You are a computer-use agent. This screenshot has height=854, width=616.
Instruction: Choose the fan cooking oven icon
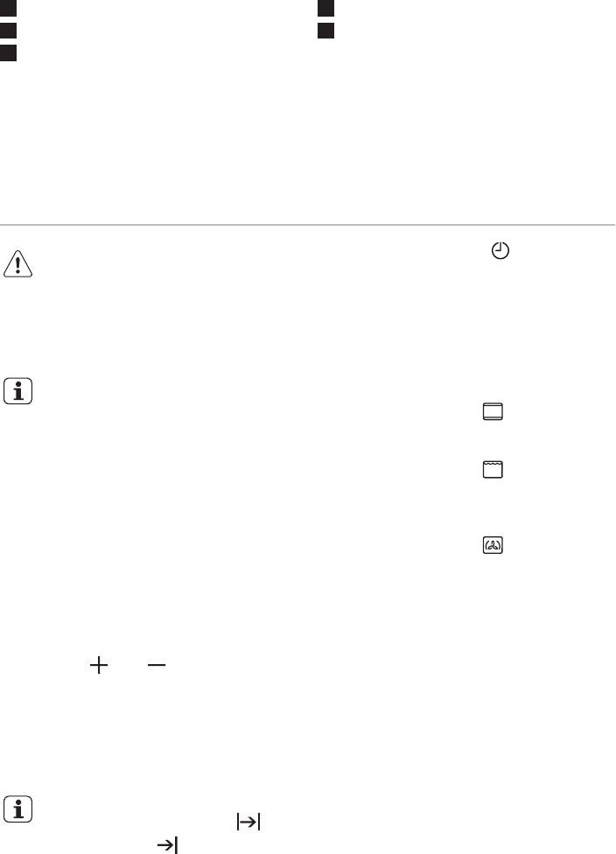(x=493, y=545)
